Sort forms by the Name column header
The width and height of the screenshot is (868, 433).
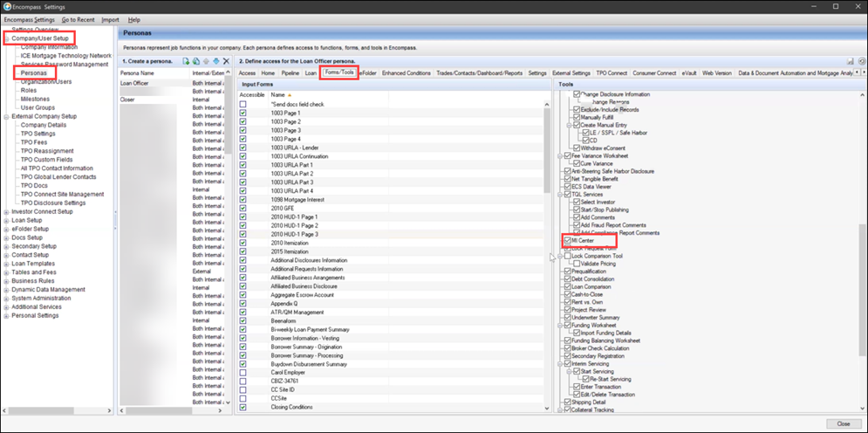coord(278,94)
